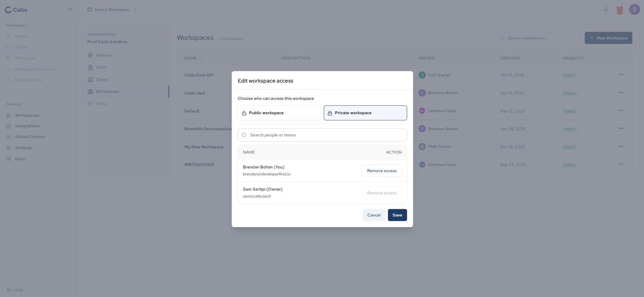Select the Public workspace option

pyautogui.click(x=279, y=113)
